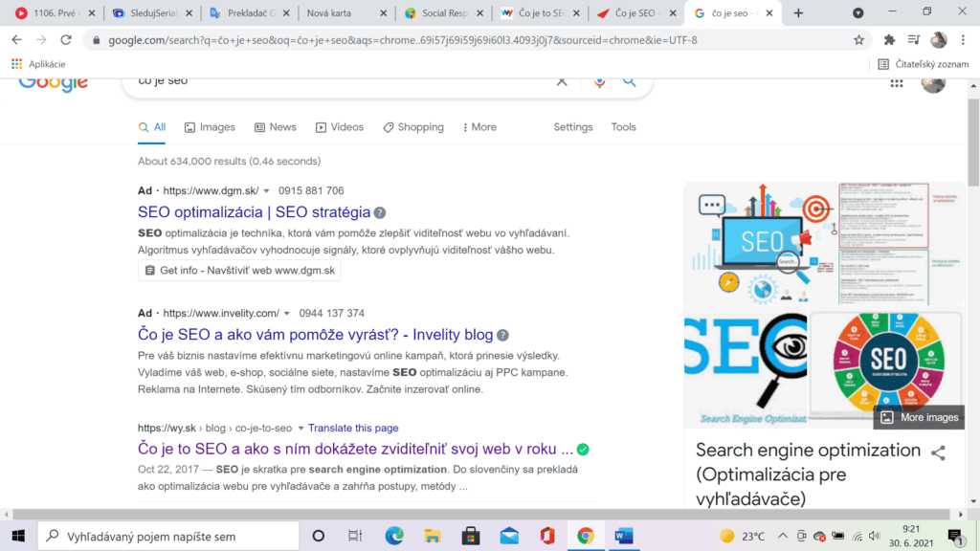Viewport: 980px width, 551px height.
Task: Launch Microsoft Edge from the taskbar
Action: [393, 536]
